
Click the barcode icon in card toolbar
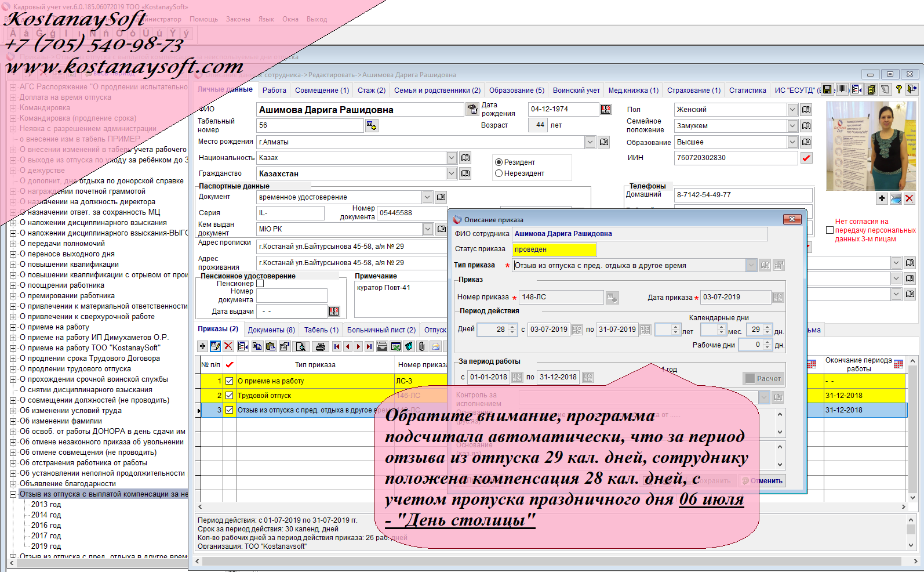pos(842,89)
